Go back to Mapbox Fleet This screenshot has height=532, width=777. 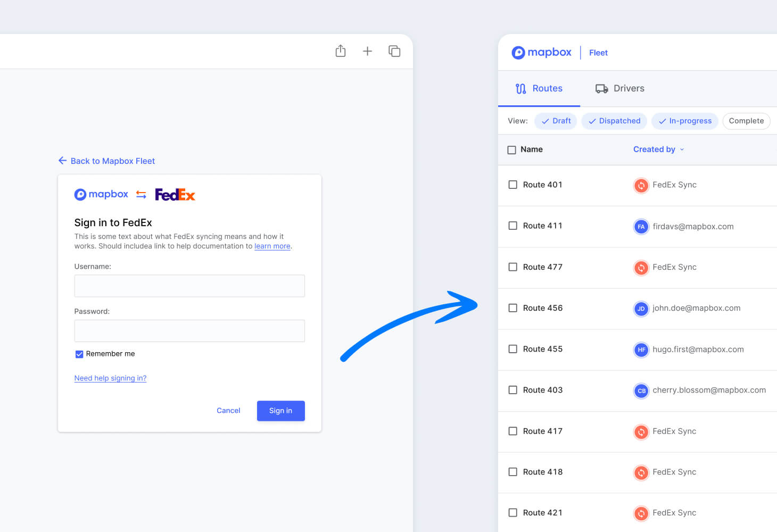[106, 161]
